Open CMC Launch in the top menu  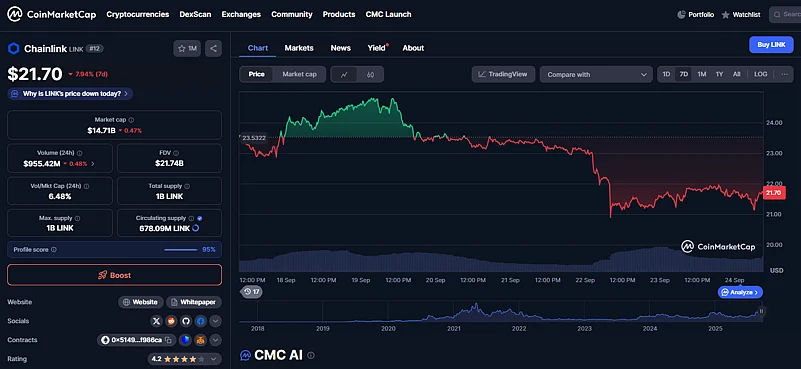388,14
